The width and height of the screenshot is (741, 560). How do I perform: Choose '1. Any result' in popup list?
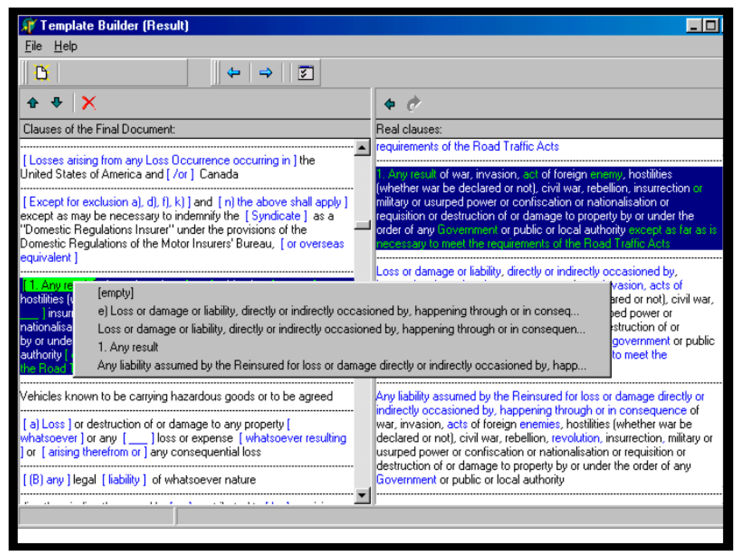click(128, 347)
